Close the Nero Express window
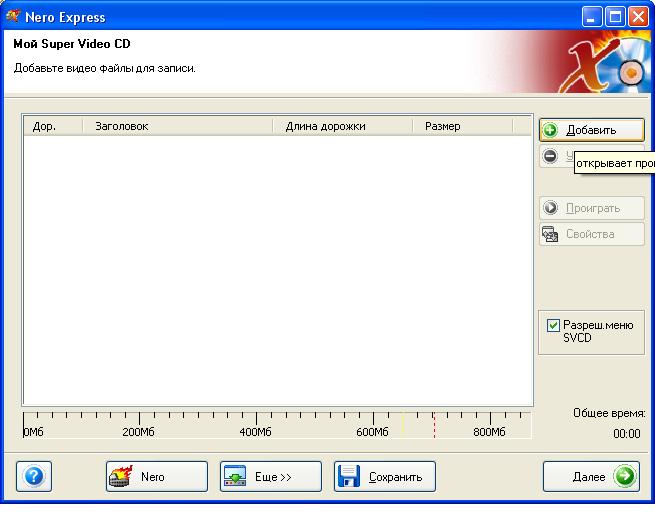Viewport: 655px width, 526px height. click(x=639, y=17)
